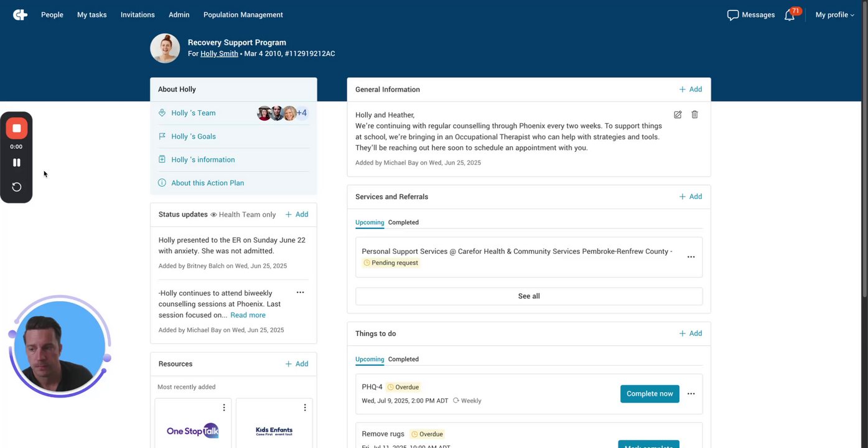Image resolution: width=868 pixels, height=448 pixels.
Task: Switch to Completed tab in Services and Referrals
Action: point(403,222)
